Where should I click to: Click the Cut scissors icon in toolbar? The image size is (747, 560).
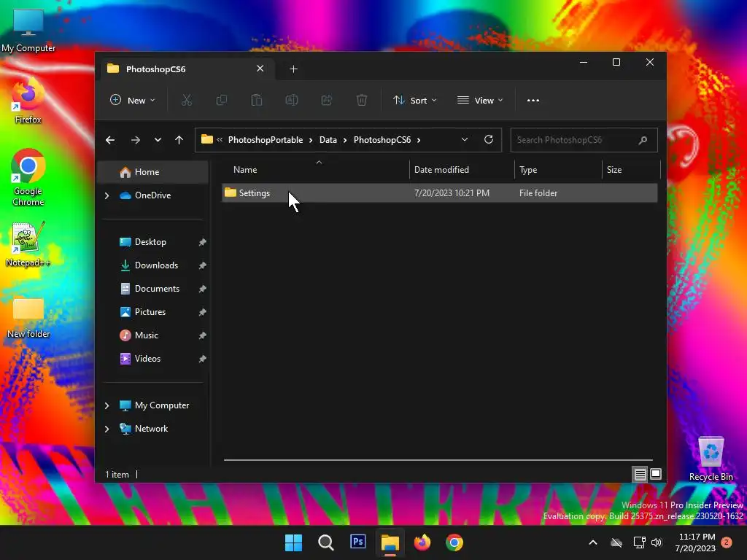[186, 100]
